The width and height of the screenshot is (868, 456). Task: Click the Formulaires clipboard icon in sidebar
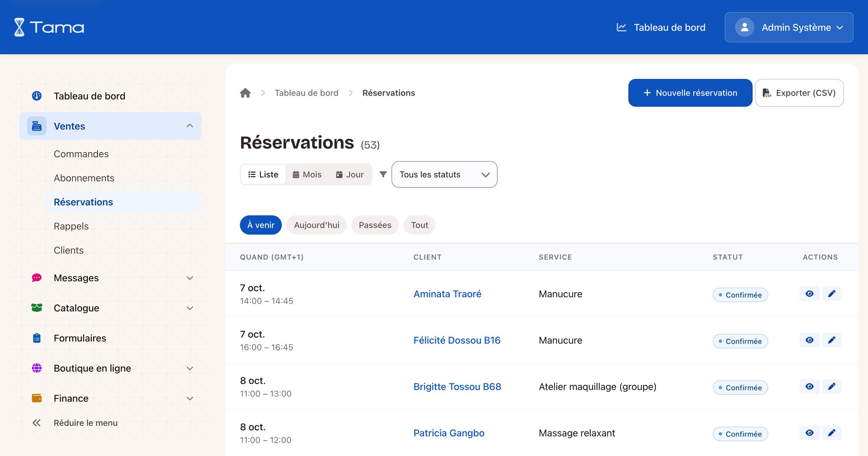coord(37,338)
